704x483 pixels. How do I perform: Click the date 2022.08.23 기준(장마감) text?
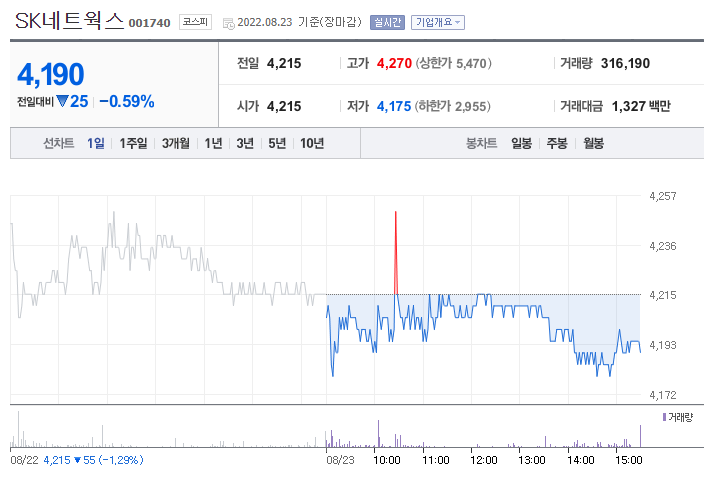coord(299,22)
